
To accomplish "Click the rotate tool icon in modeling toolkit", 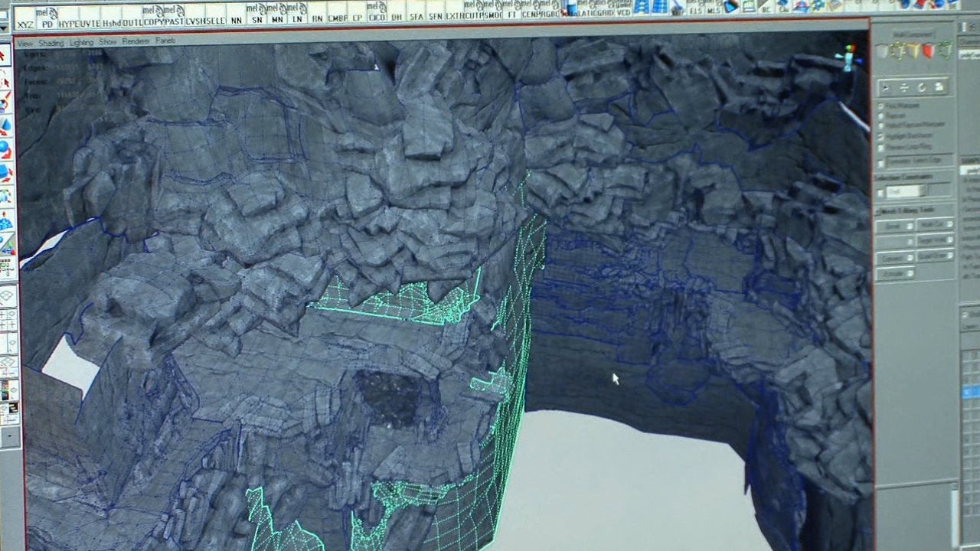I will point(921,87).
